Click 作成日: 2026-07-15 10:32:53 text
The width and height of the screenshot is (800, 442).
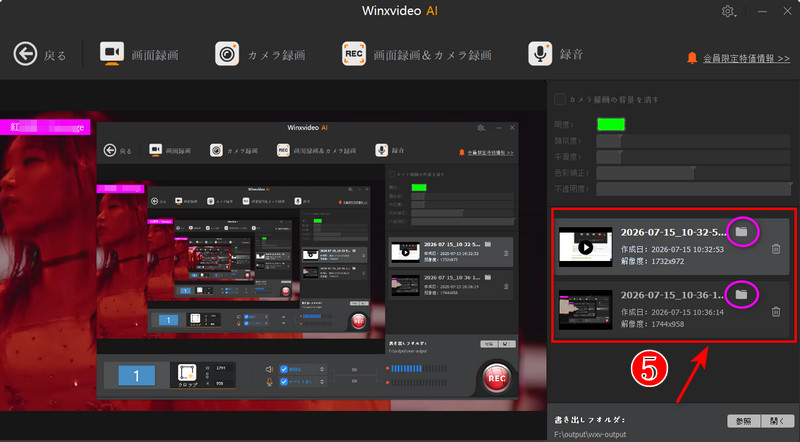(672, 250)
